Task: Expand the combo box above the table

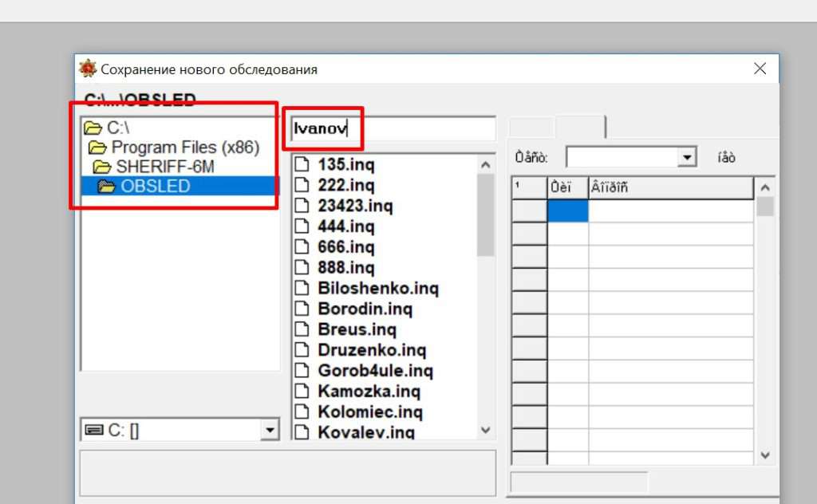Action: click(686, 157)
